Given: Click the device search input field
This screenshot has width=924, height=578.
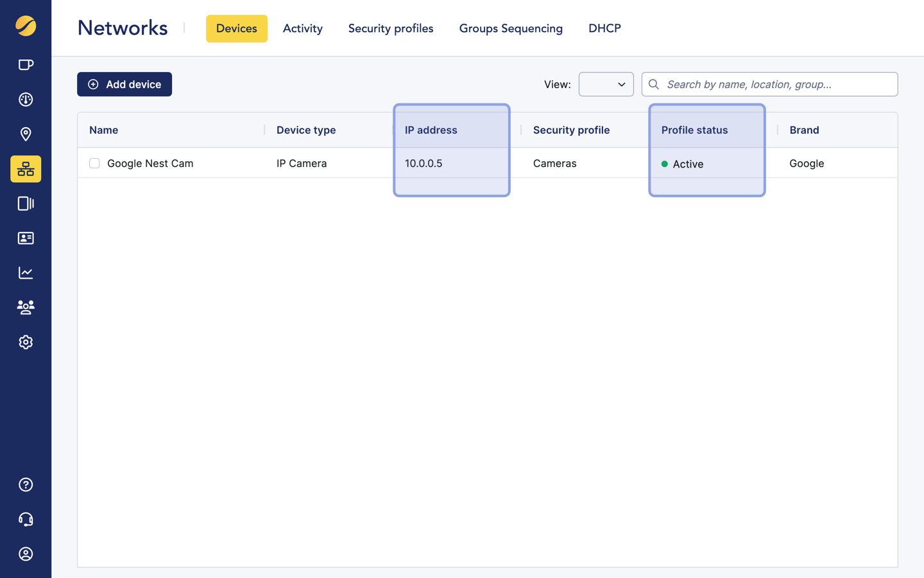Looking at the screenshot, I should (776, 84).
